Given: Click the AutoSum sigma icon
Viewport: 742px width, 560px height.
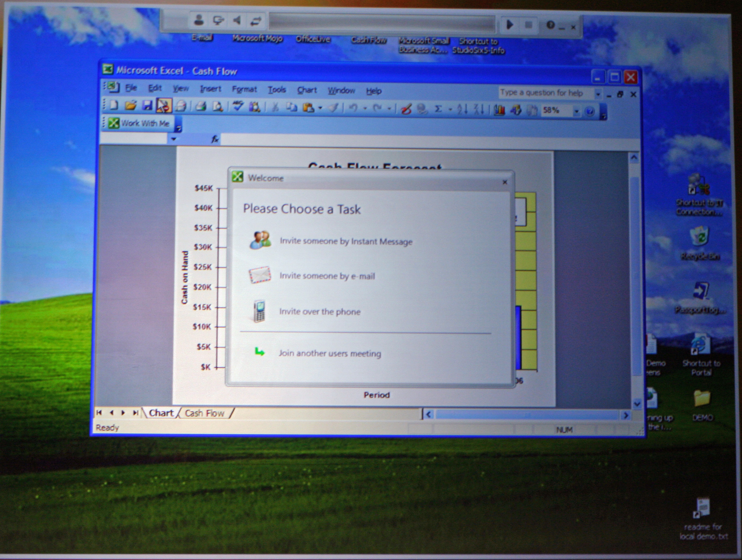Looking at the screenshot, I should click(x=438, y=109).
